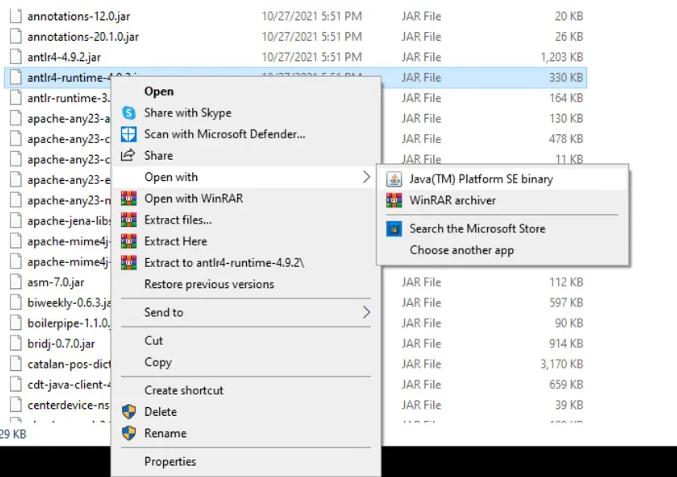Viewport: 677px width, 477px height.
Task: Select Share with Skype
Action: coord(246,113)
